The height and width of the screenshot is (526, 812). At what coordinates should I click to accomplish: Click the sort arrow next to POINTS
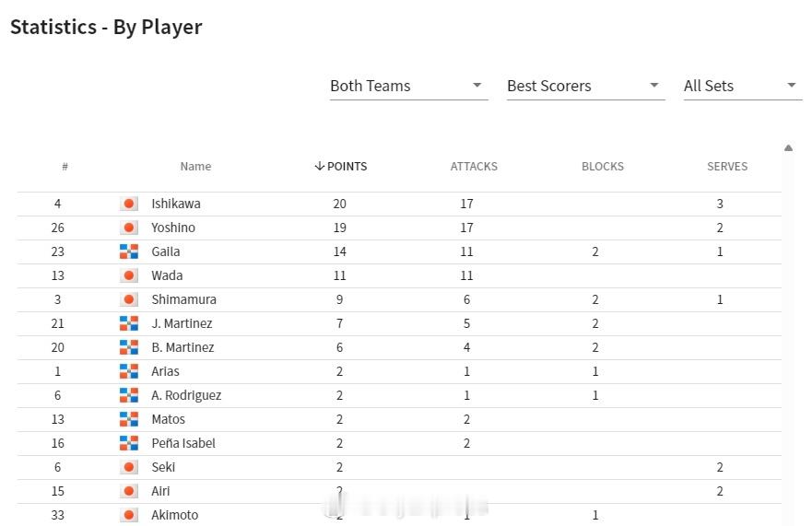tap(320, 166)
